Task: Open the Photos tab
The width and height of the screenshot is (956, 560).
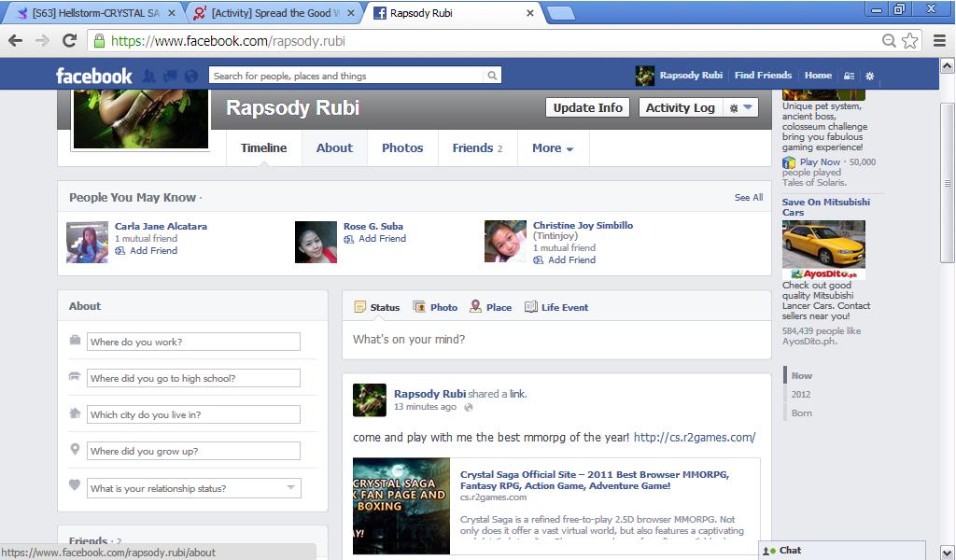Action: 402,148
